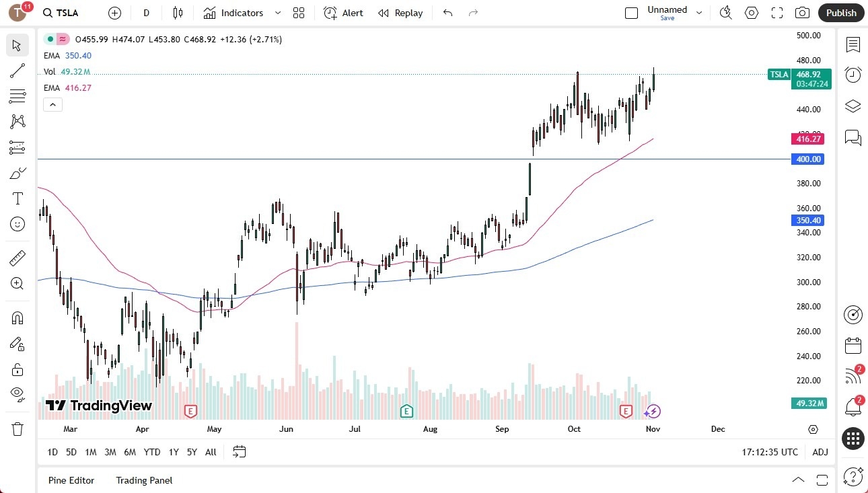Select the Brush drawing tool
Image resolution: width=868 pixels, height=493 pixels.
(x=17, y=172)
